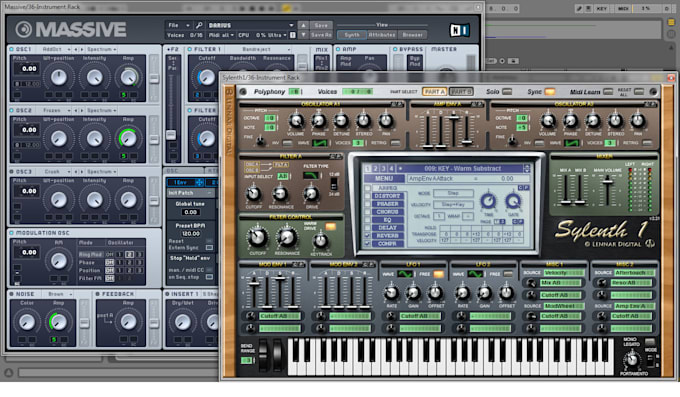Select previous preset up arrow in Massive
Screen dimensions: 680x397
click(304, 25)
